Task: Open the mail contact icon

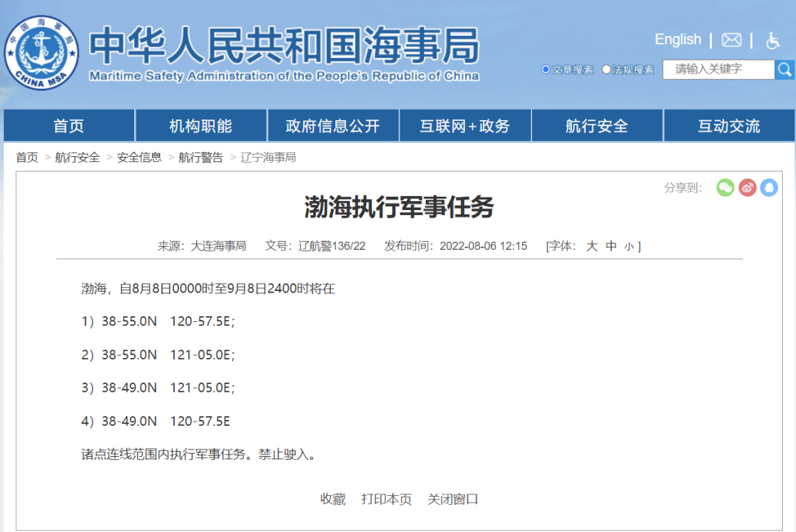Action: click(731, 40)
